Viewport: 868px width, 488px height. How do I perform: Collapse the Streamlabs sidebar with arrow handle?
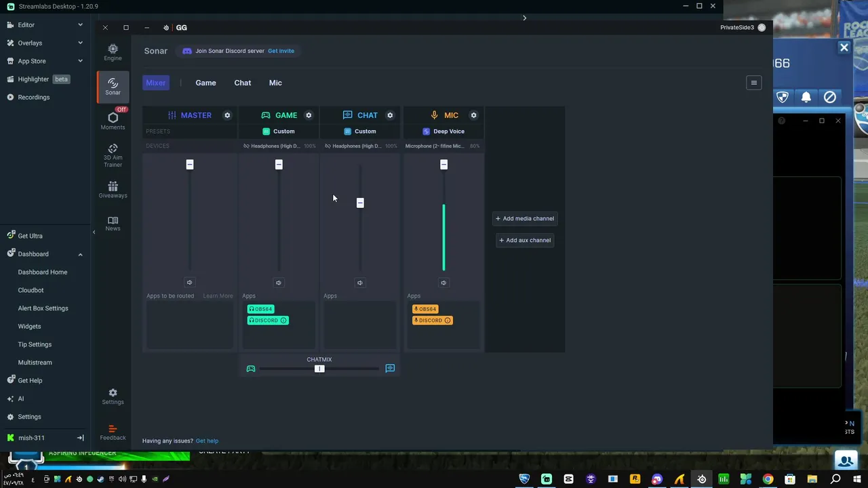point(94,232)
